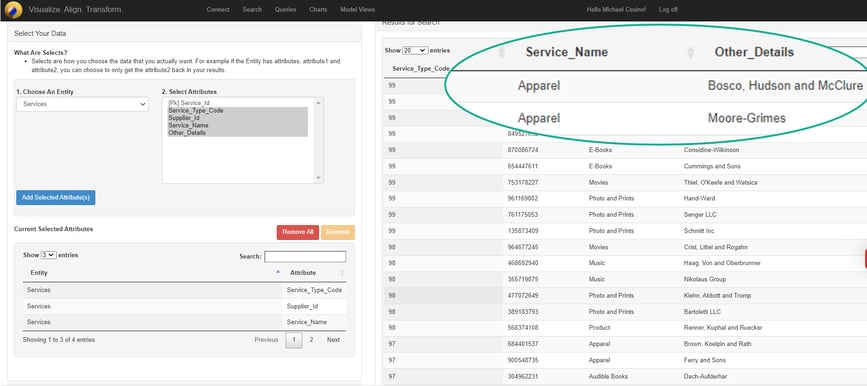The width and height of the screenshot is (867, 386).
Task: Select Service_Type_Code in attributes list
Action: pos(238,111)
